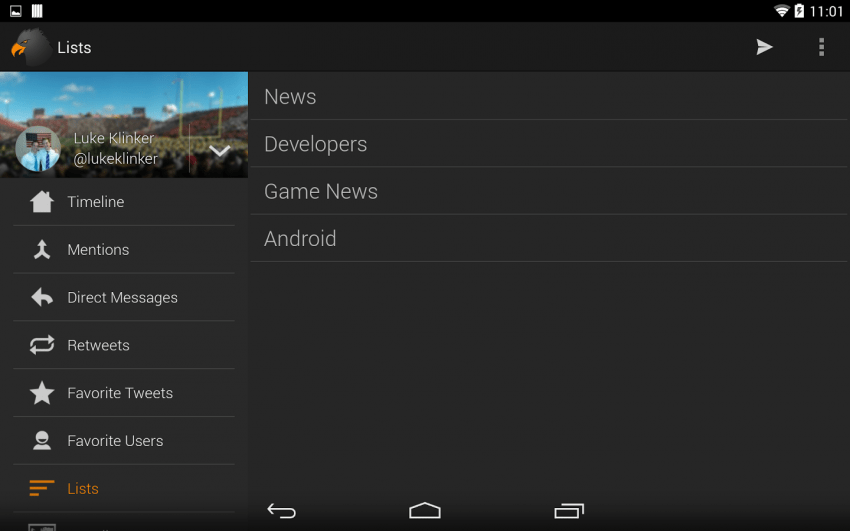Tap the Talon eagle app icon

pyautogui.click(x=30, y=47)
